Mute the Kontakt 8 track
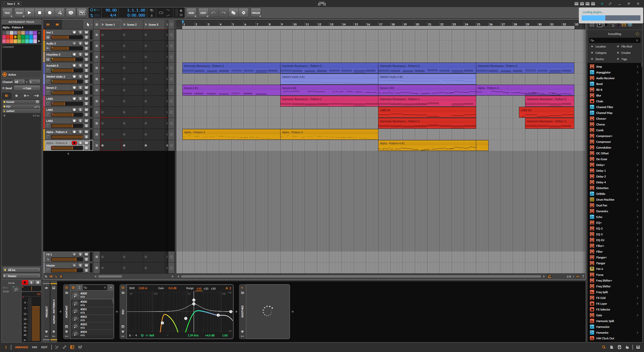 [86, 66]
